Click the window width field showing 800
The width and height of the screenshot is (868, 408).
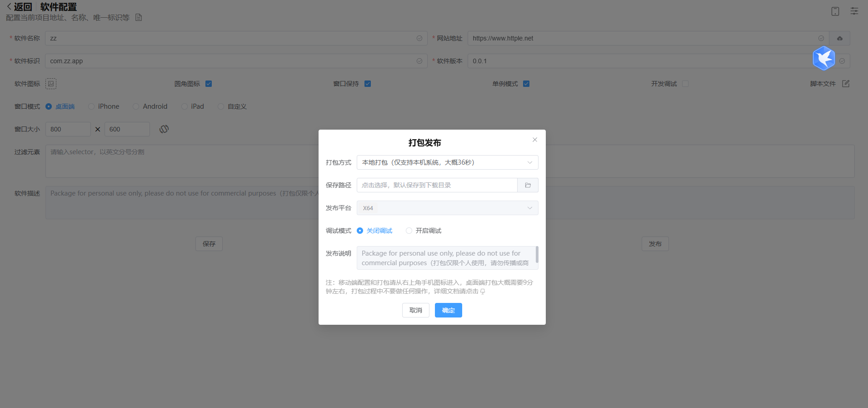click(68, 129)
